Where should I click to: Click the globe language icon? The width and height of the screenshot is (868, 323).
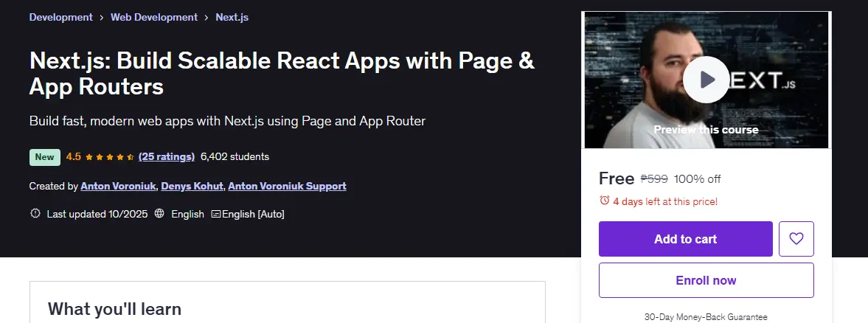click(159, 214)
